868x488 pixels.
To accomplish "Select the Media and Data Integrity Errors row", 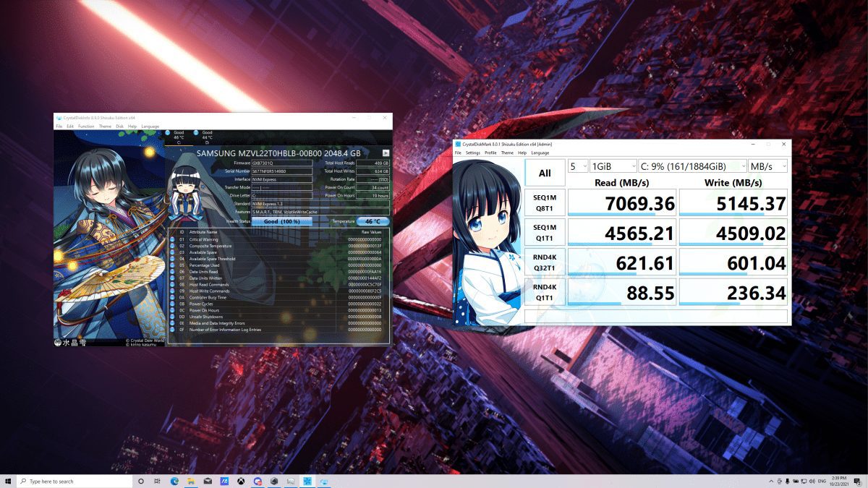I will tap(278, 323).
